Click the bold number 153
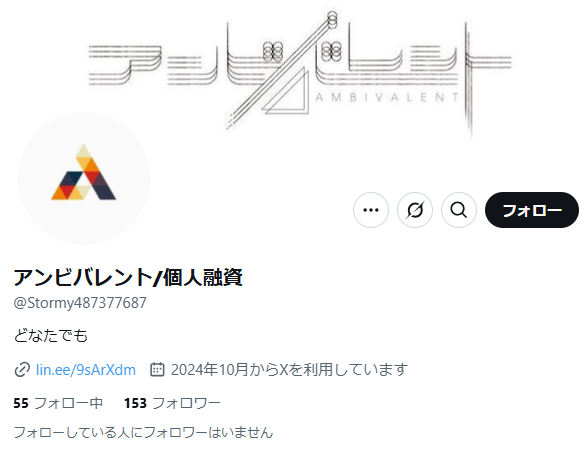 click(136, 403)
